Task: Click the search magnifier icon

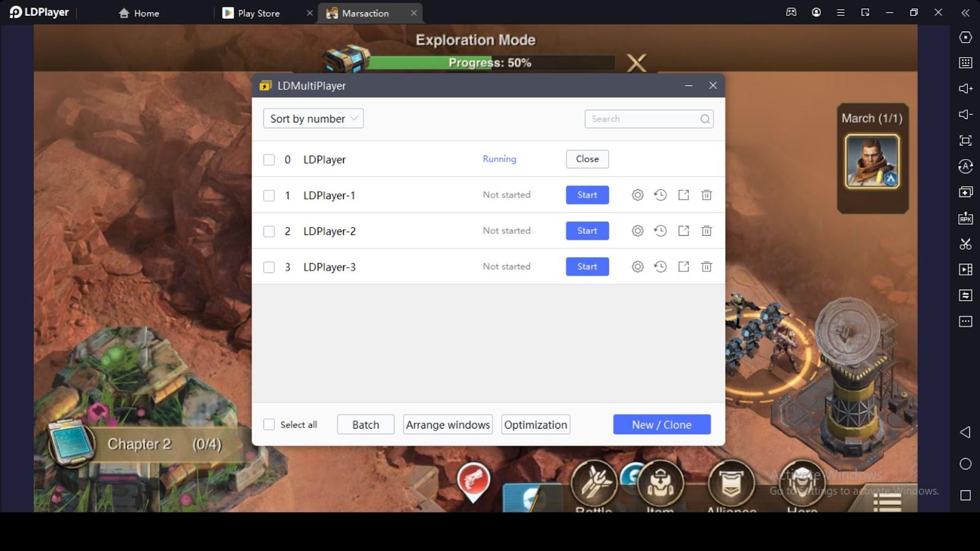Action: coord(705,119)
